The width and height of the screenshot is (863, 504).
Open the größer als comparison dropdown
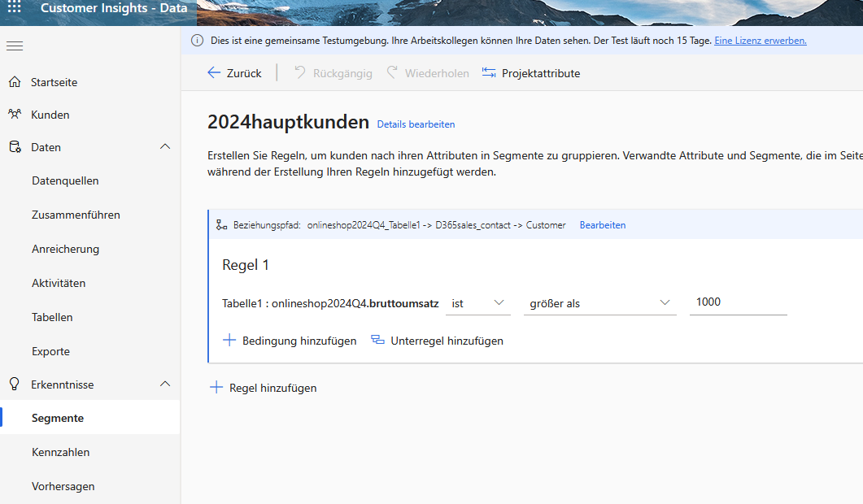[599, 301]
